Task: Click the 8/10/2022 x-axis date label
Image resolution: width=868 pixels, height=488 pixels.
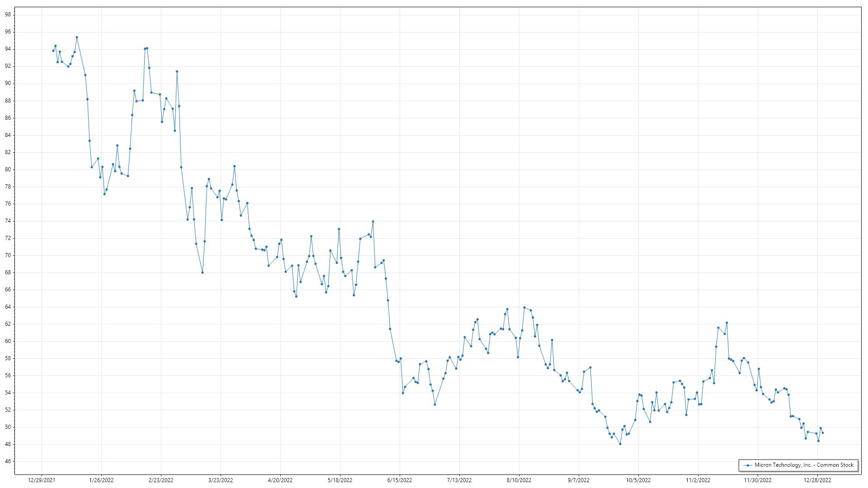Action: click(x=519, y=480)
